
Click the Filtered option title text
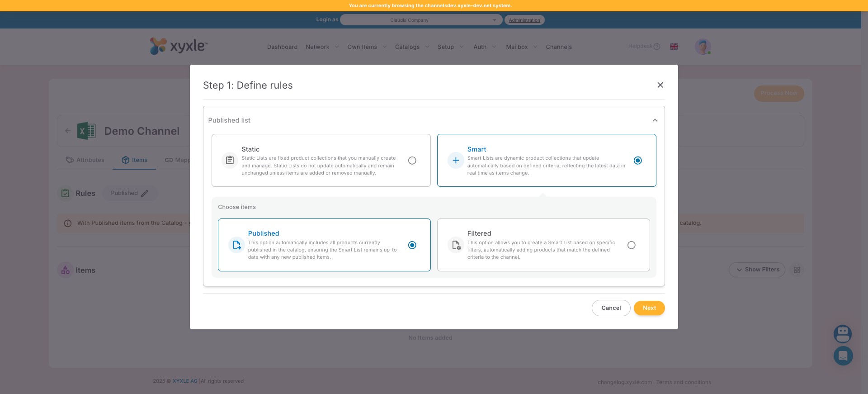[479, 233]
